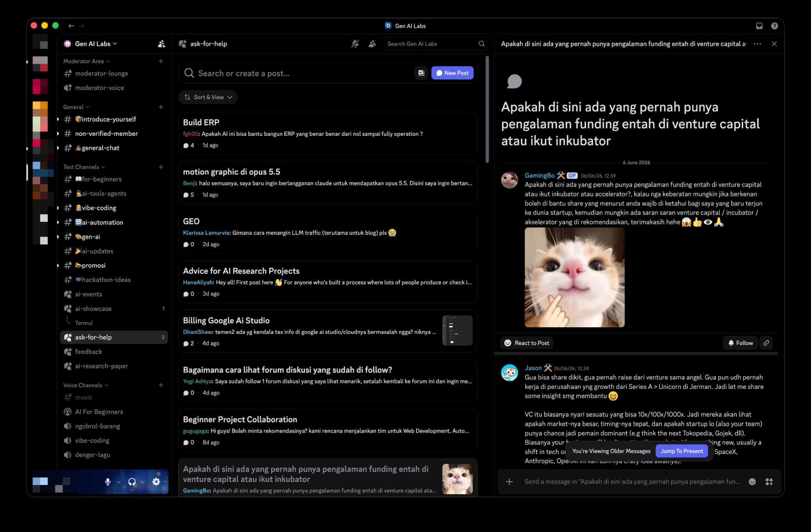Screen dimensions: 811x532
Task: Click the Search Gen AI Labs field
Action: point(435,44)
